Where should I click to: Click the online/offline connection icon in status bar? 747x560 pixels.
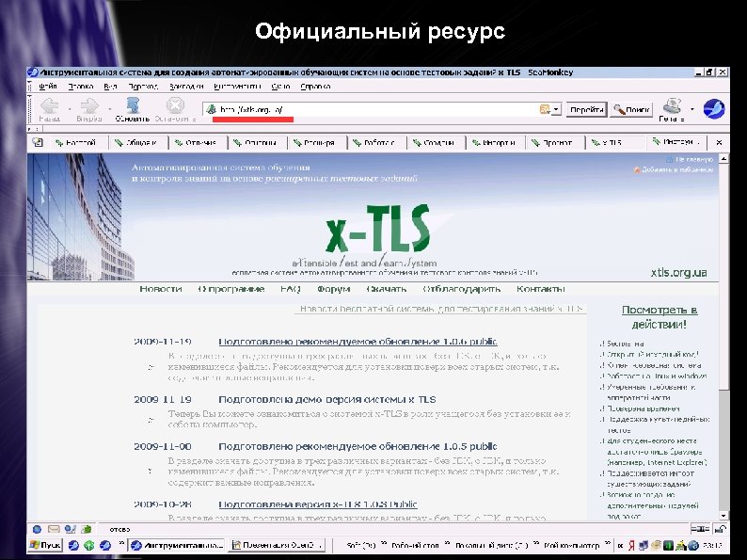(700, 529)
